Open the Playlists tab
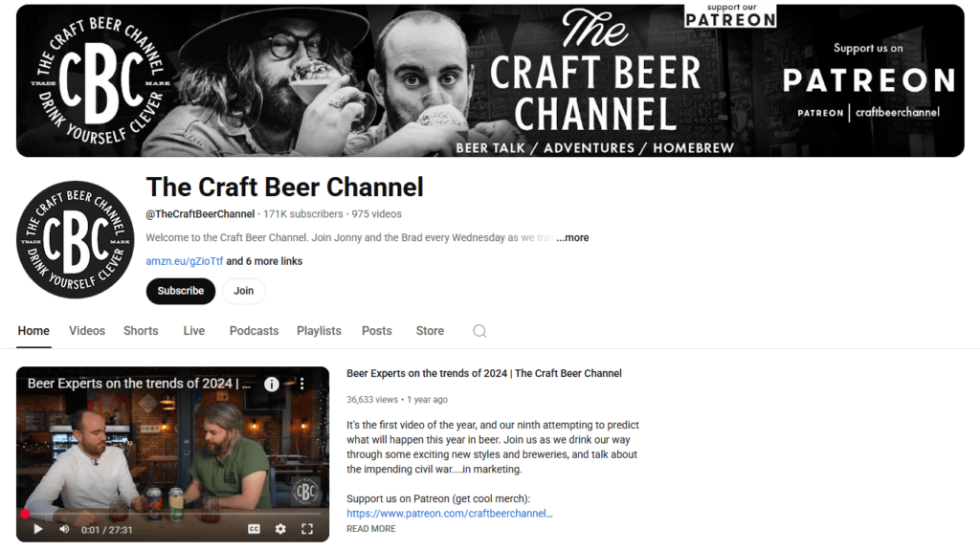Viewport: 980px width, 551px height. point(319,331)
